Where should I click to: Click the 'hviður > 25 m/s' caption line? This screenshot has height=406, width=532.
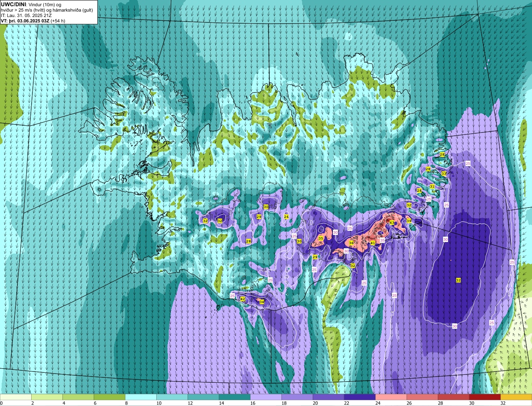47,10
